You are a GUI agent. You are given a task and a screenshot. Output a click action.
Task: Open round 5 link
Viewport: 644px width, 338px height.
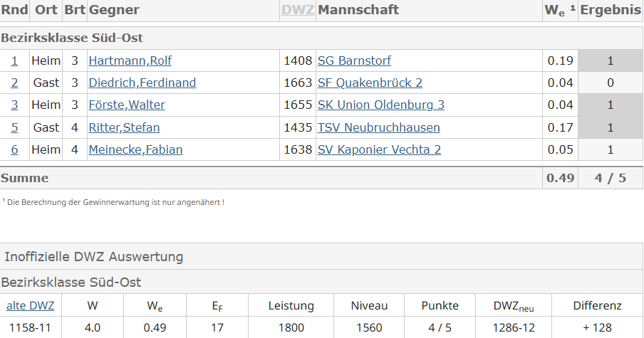14,128
